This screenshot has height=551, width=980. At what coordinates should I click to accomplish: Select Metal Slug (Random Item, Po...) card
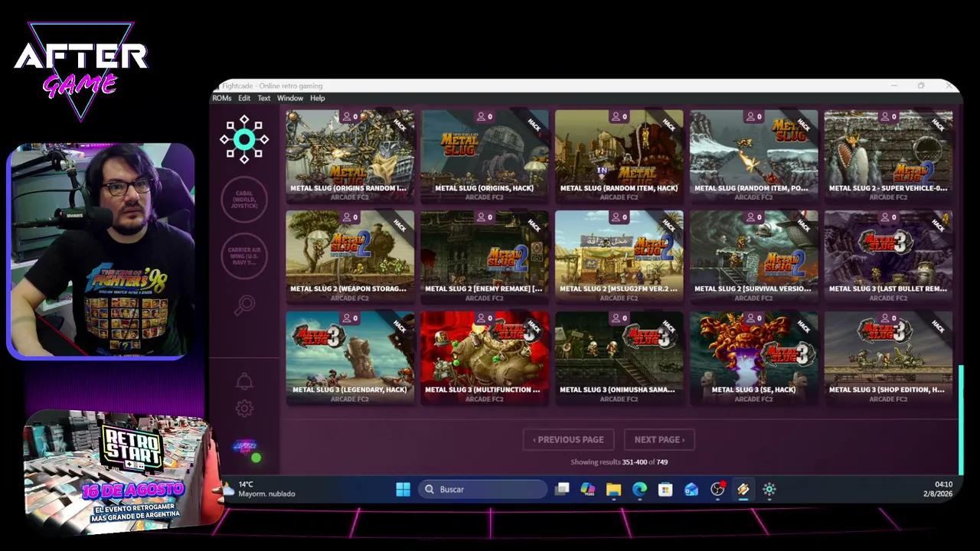(x=754, y=157)
